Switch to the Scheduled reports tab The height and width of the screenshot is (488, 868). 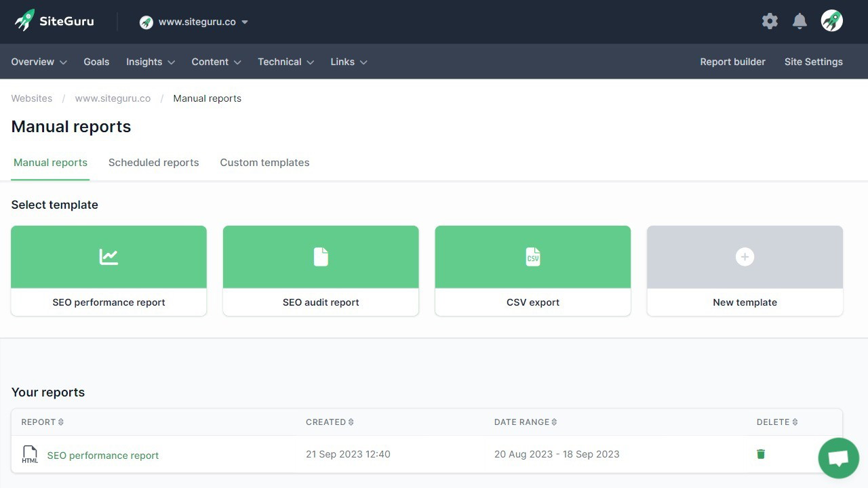coord(153,163)
